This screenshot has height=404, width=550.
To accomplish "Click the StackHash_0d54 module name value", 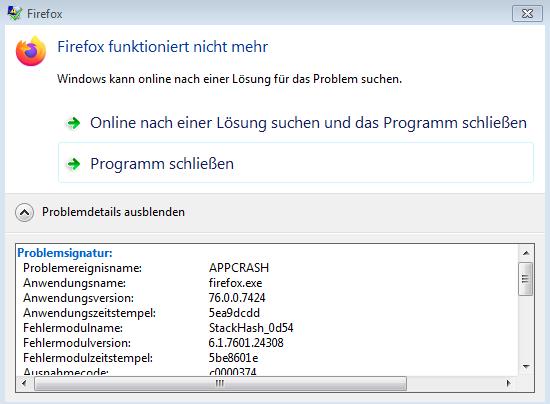I will [251, 328].
